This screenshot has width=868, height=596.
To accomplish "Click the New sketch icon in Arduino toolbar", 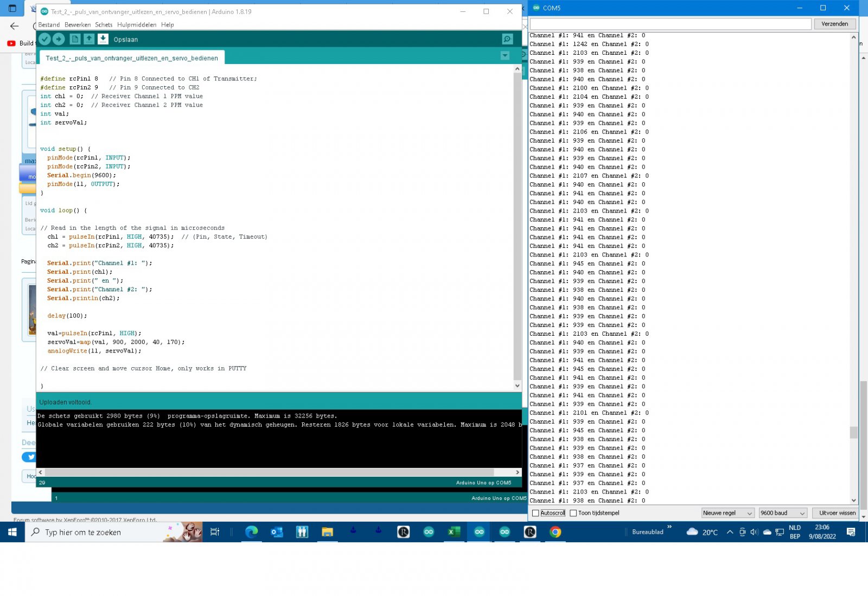I will (x=75, y=39).
